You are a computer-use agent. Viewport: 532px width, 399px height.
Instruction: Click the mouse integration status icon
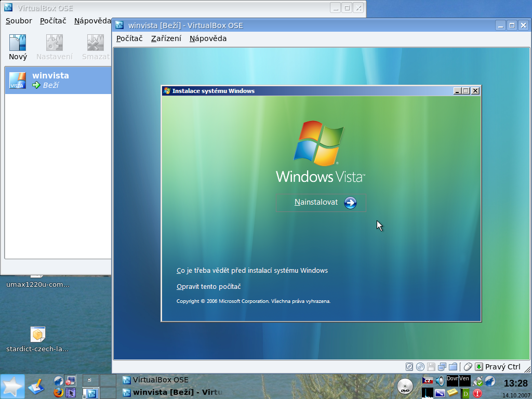pyautogui.click(x=468, y=367)
